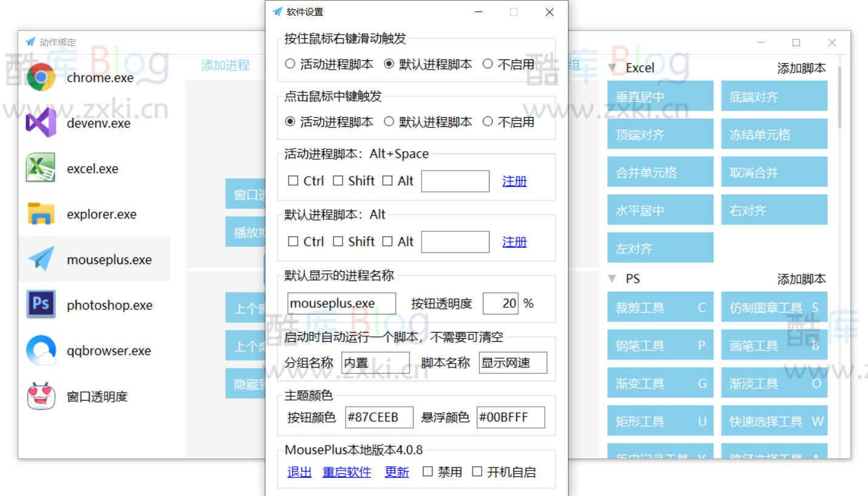Select the qqbrowser.exe process icon
This screenshot has height=496, width=868.
pos(41,350)
